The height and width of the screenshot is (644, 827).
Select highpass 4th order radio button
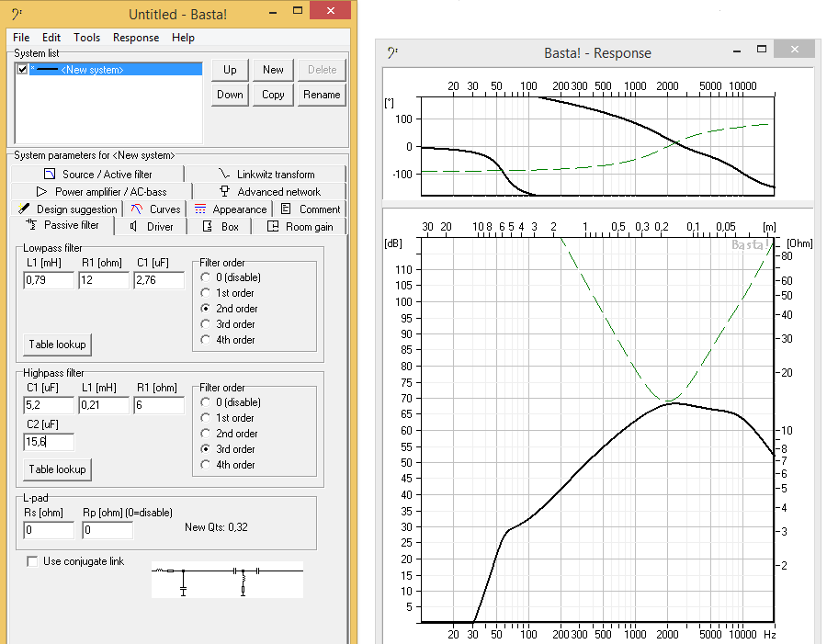point(206,465)
